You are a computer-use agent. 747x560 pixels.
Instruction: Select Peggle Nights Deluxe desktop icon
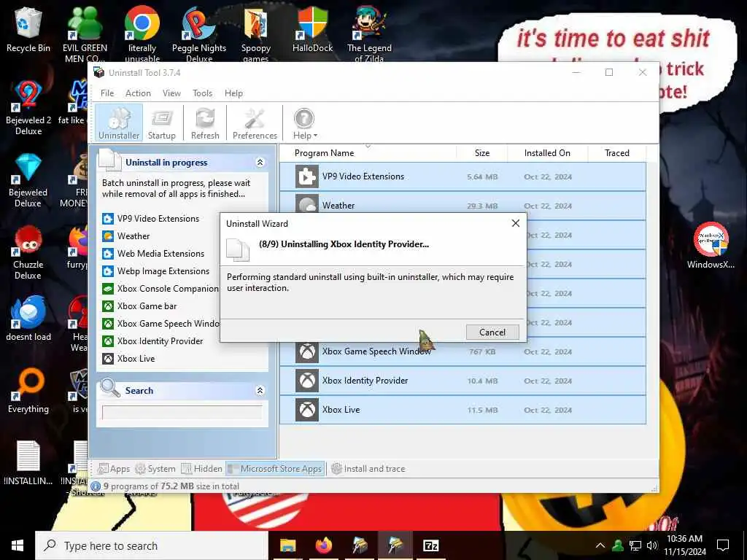coord(199,34)
